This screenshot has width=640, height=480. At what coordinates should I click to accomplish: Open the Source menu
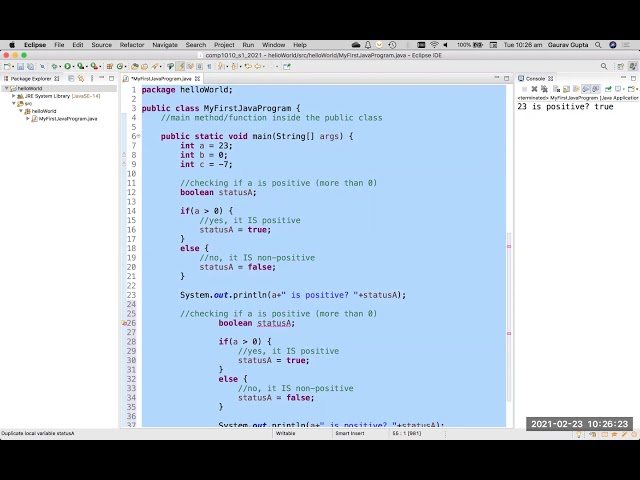102,45
